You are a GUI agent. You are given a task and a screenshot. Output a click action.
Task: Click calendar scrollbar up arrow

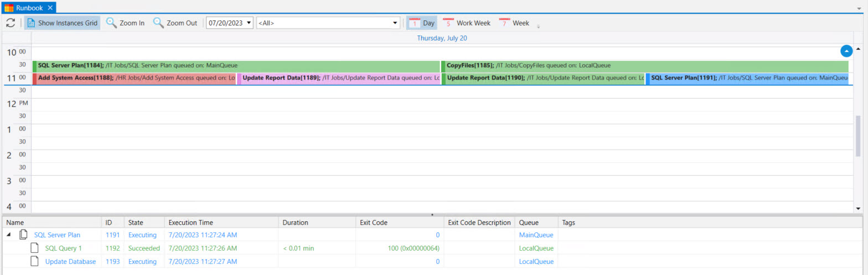pos(859,49)
